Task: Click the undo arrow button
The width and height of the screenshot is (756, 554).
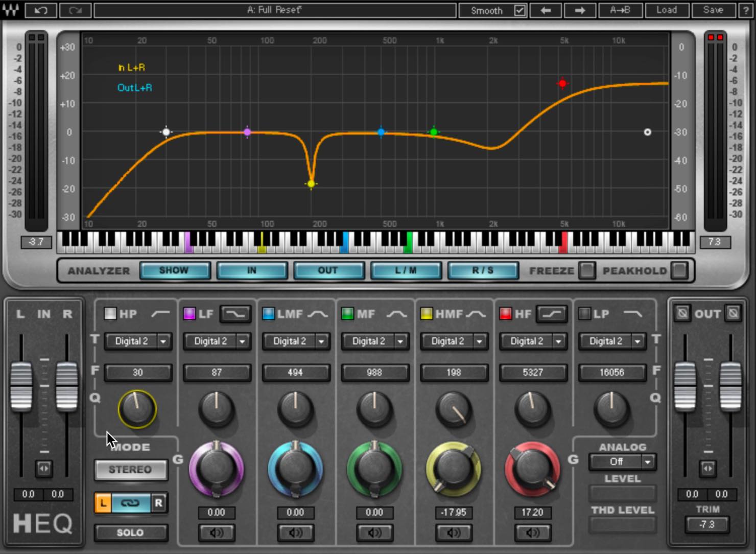Action: [40, 10]
